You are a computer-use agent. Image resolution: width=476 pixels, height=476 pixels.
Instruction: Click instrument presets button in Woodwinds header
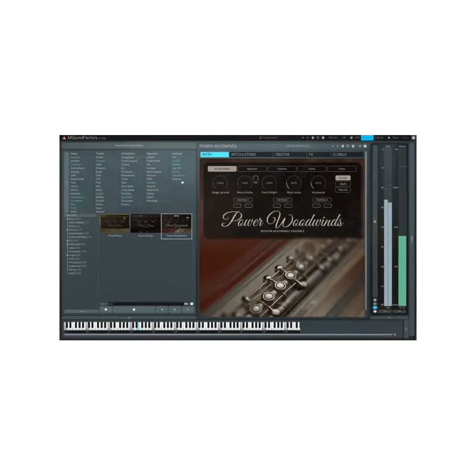click(x=299, y=146)
